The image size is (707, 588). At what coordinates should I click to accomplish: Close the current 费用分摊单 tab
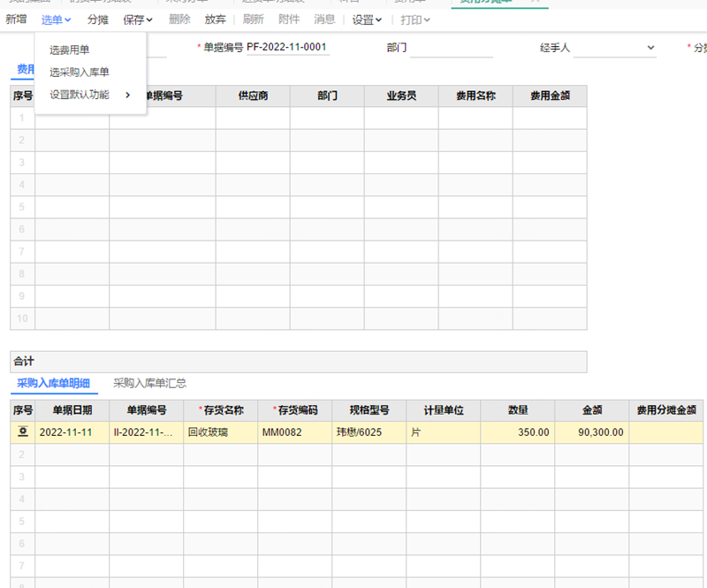click(535, 2)
